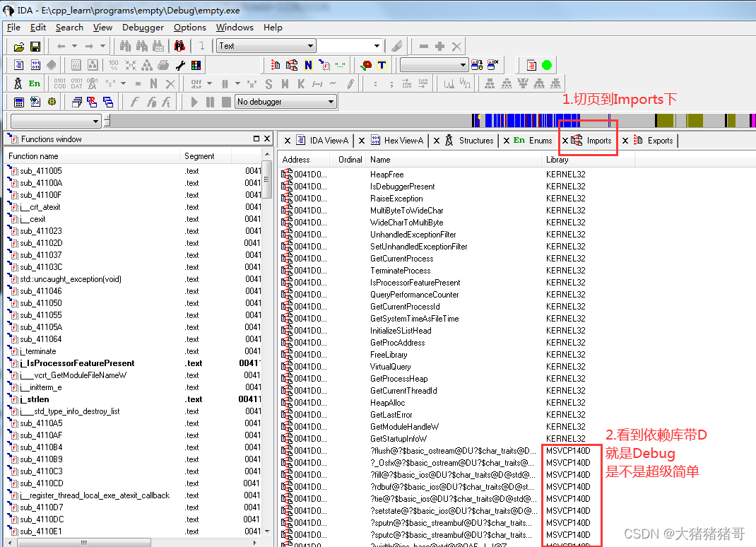Image resolution: width=756 pixels, height=547 pixels.
Task: Click the green circle status indicator
Action: [x=547, y=65]
